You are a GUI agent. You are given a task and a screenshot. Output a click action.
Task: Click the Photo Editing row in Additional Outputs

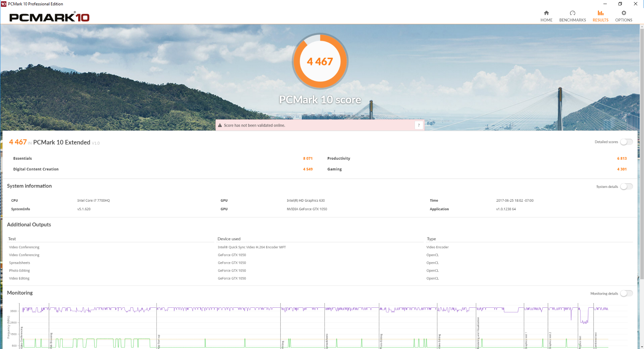[19, 270]
